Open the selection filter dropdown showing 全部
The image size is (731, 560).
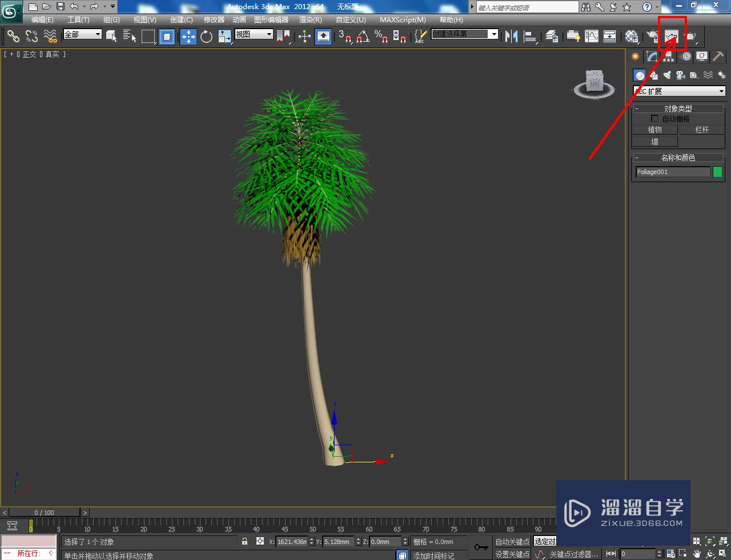(82, 34)
